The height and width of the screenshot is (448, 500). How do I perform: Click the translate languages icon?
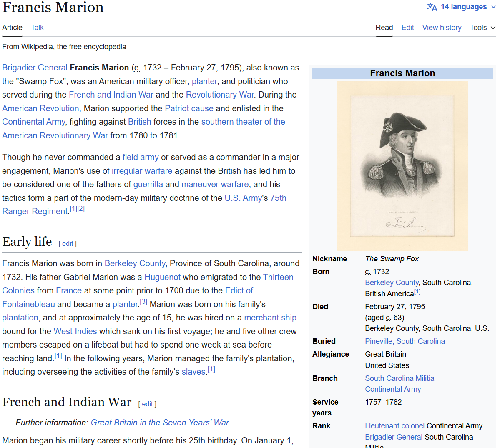[432, 7]
